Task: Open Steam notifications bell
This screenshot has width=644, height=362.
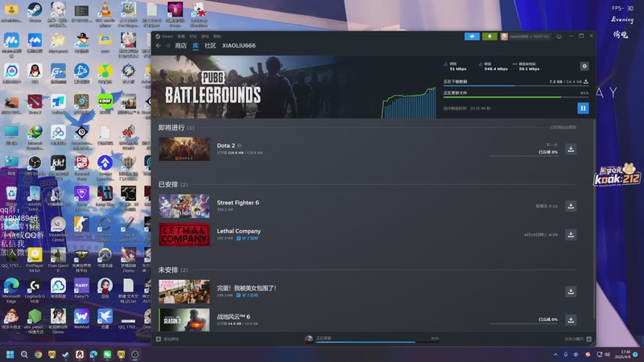Action: pos(489,36)
